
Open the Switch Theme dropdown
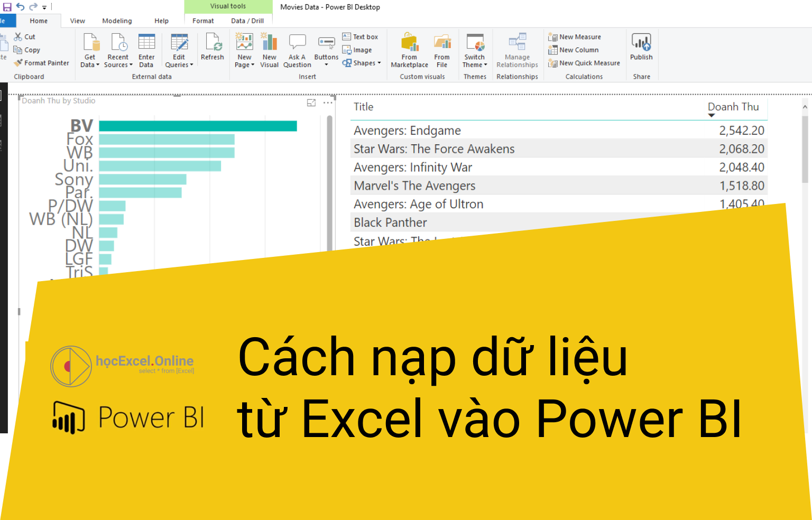pos(475,51)
